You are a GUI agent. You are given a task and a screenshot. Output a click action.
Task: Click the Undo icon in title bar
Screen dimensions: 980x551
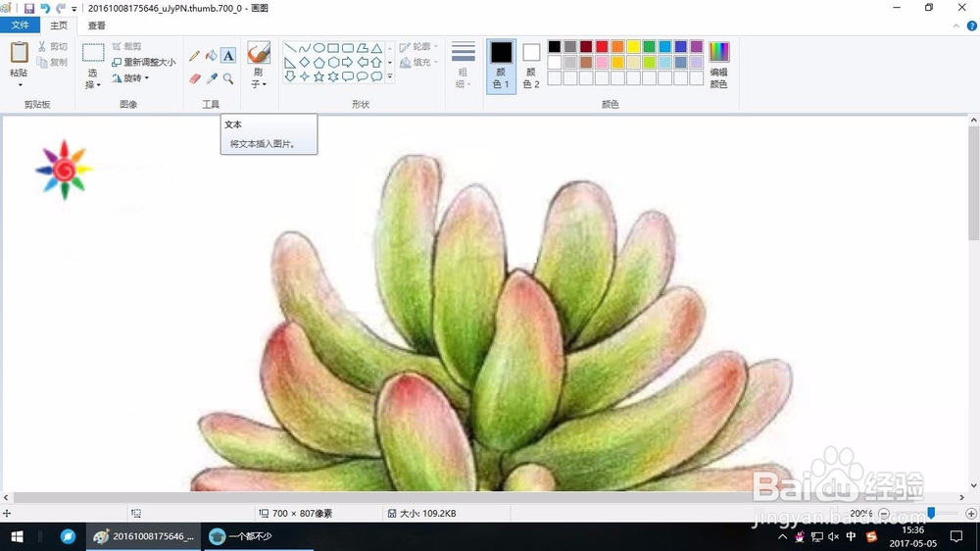point(45,8)
